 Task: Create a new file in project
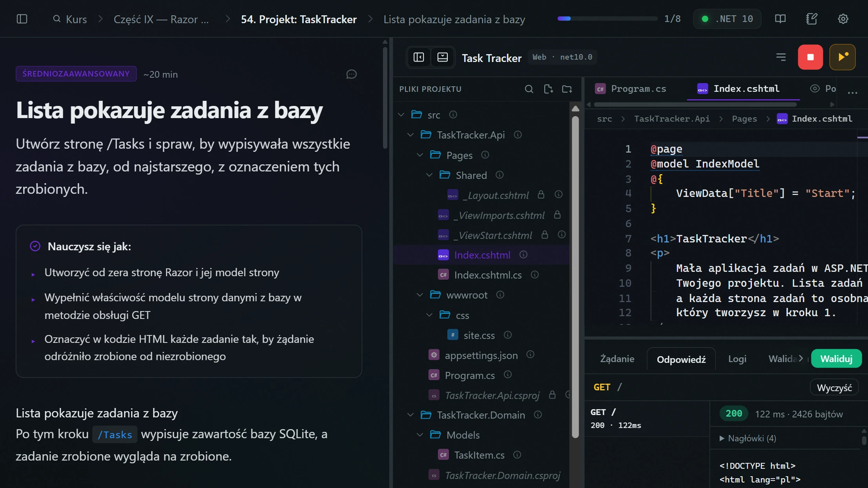(548, 89)
